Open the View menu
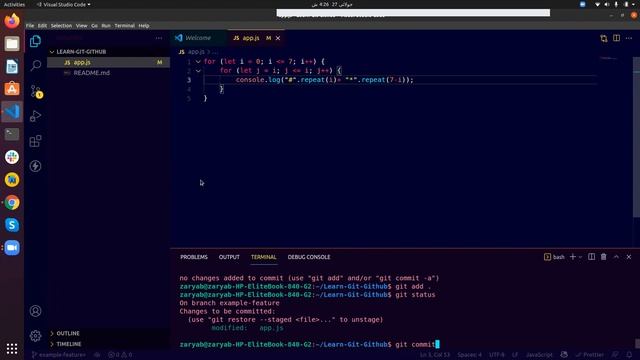 point(82,25)
